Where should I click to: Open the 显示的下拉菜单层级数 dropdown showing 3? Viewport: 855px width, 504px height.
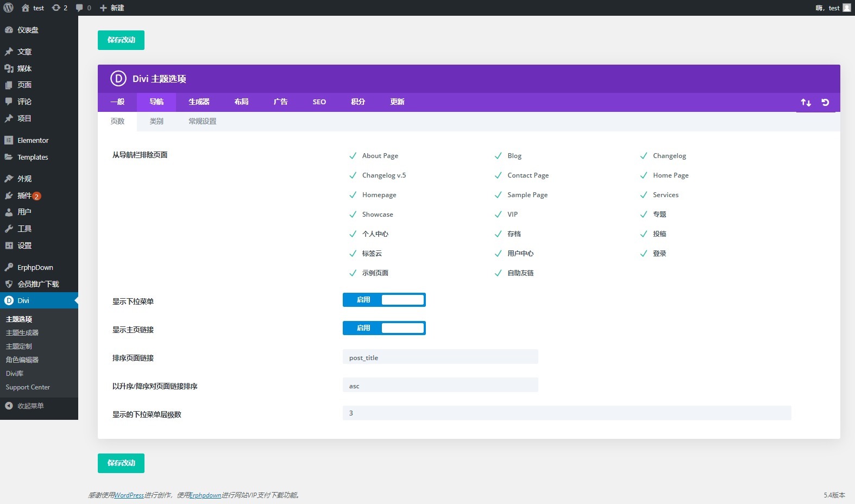pyautogui.click(x=567, y=413)
